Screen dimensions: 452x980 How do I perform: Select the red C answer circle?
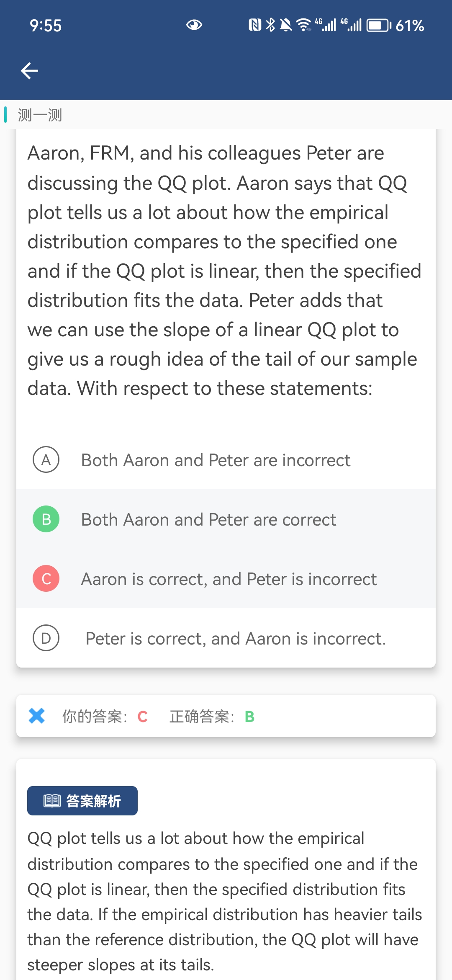(46, 578)
